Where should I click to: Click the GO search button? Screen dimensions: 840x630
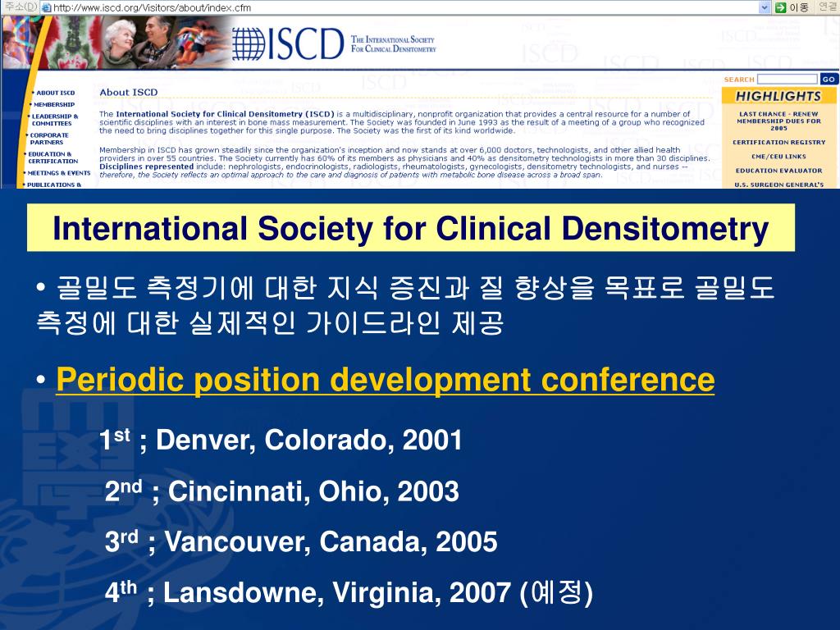[829, 80]
